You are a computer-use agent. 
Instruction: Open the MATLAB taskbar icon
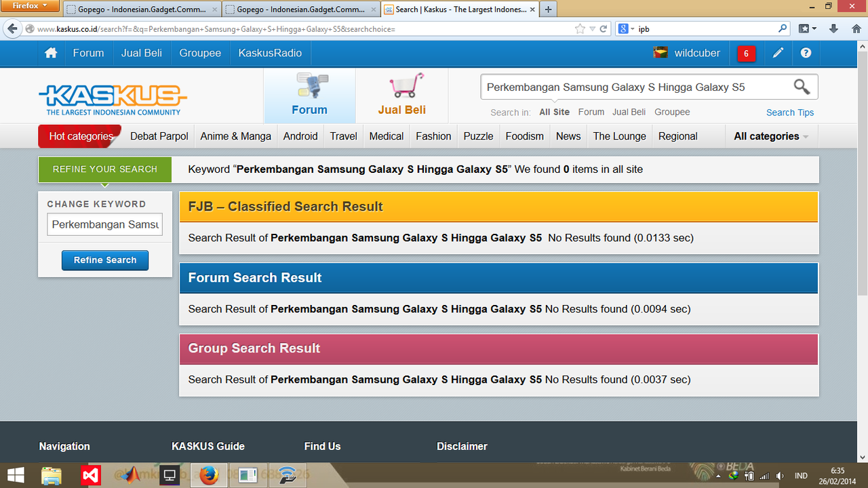(131, 475)
